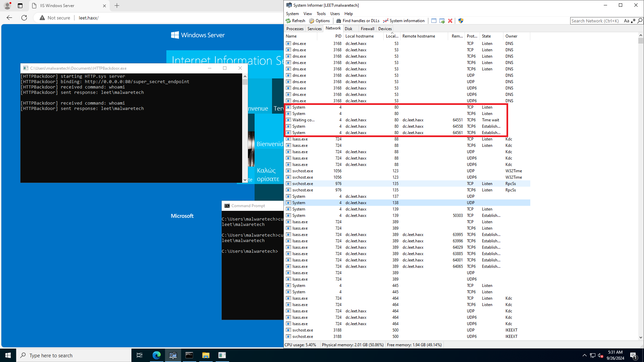Open Microsoft Edge from the taskbar
Viewport: 644px width, 362px height.
[157, 355]
